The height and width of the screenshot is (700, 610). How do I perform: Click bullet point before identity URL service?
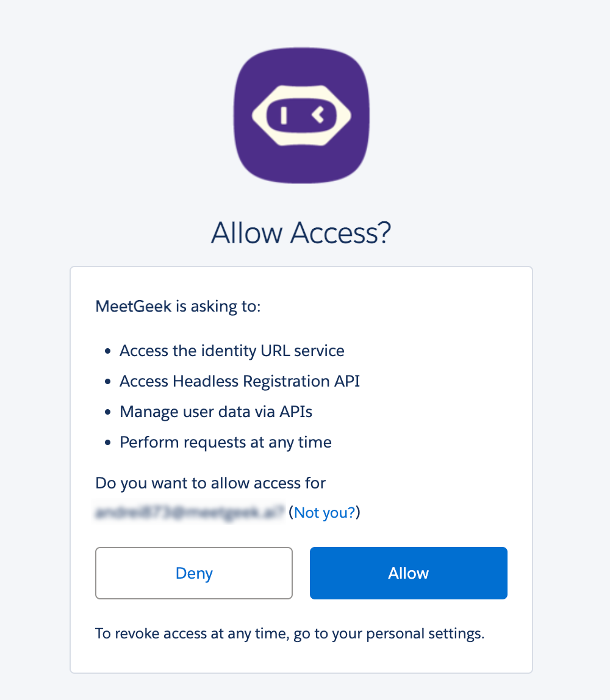click(x=108, y=352)
